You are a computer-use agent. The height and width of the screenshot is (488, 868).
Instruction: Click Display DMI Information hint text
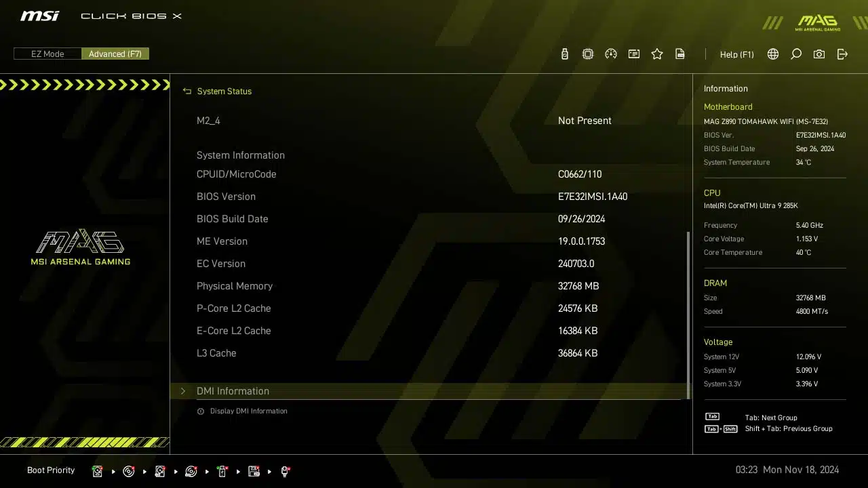[x=249, y=411]
